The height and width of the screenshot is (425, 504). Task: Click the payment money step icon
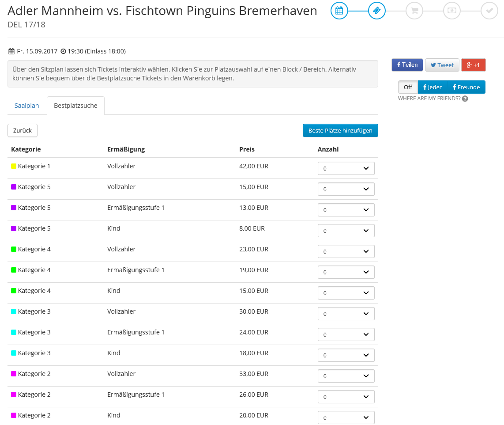[452, 11]
